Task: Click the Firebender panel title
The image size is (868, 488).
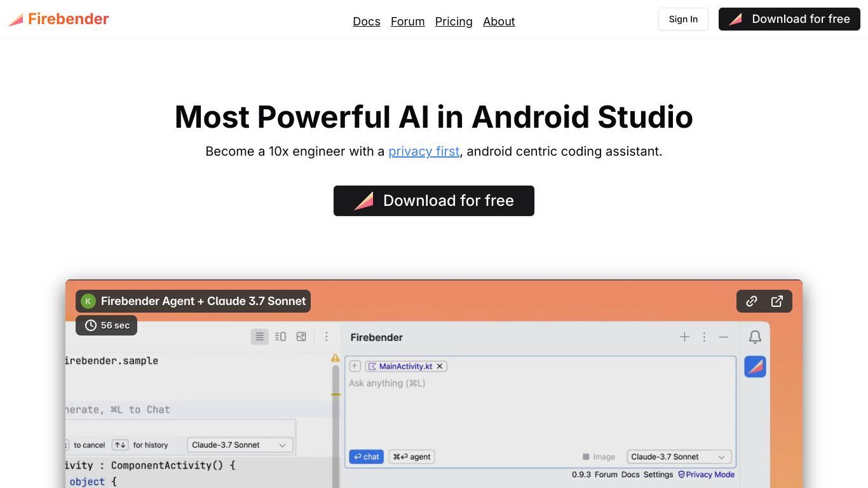Action: pos(377,337)
